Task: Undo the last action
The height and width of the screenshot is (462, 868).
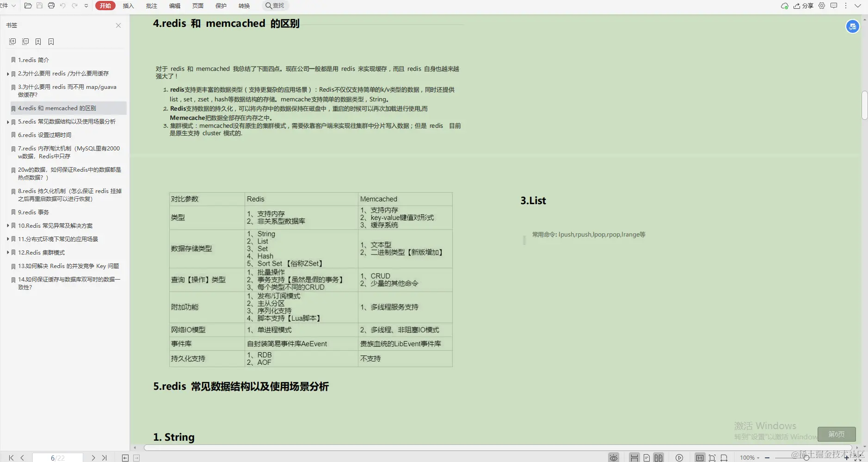Action: click(x=63, y=6)
